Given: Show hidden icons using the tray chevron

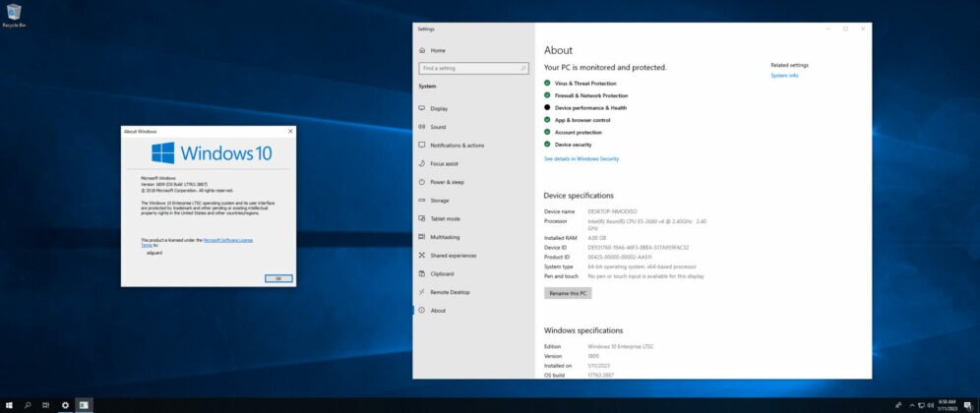Looking at the screenshot, I should coord(911,405).
